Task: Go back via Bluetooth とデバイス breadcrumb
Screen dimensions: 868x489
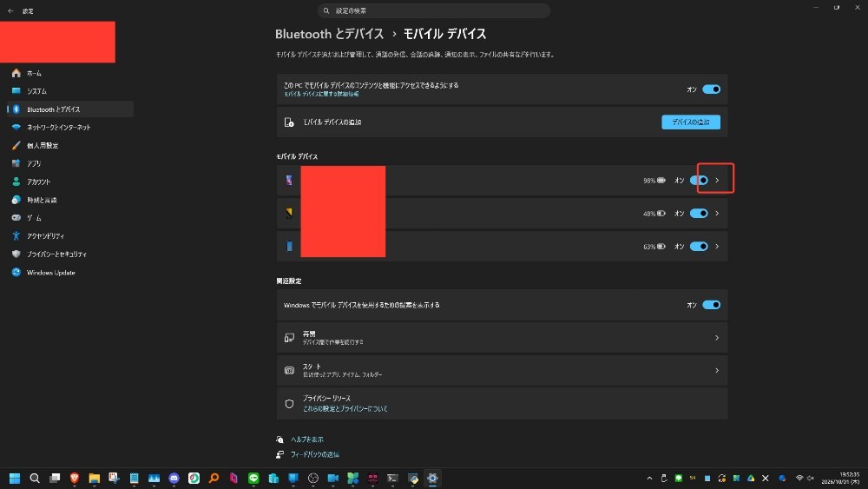Action: pyautogui.click(x=329, y=34)
